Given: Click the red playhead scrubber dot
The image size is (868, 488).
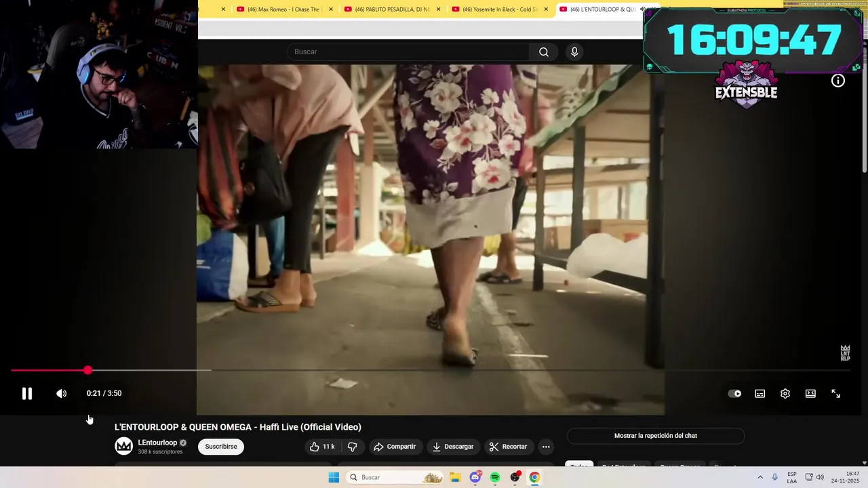Looking at the screenshot, I should click(x=87, y=370).
